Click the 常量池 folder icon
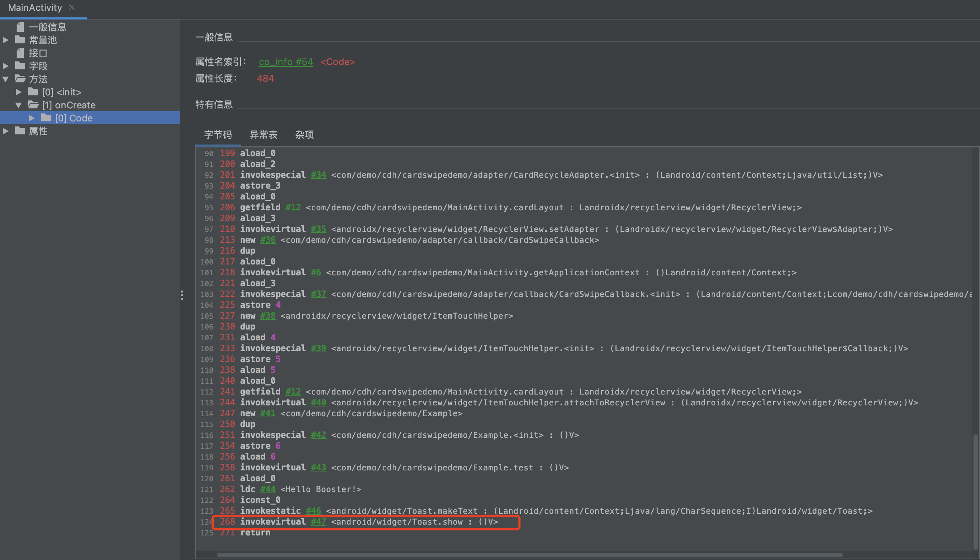Screen dimensions: 980x560 pos(20,40)
